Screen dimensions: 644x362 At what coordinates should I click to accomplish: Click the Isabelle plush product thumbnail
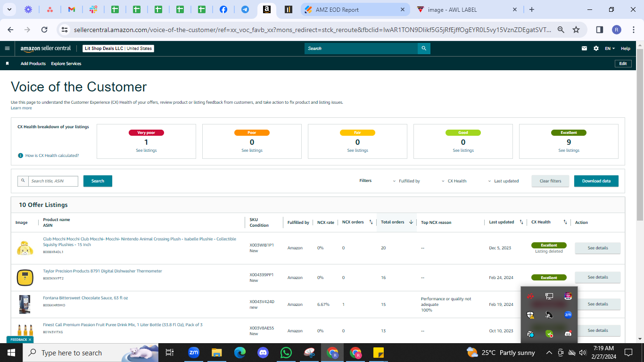(25, 248)
